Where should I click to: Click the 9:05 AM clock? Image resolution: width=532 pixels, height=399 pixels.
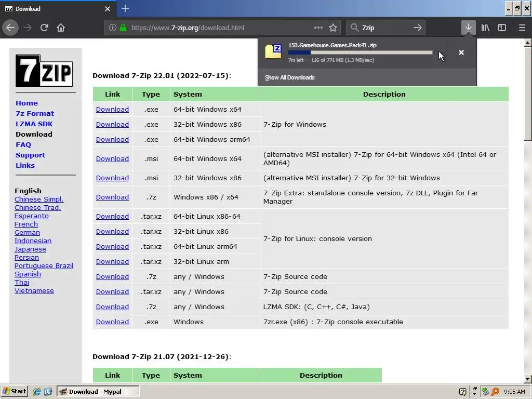tap(514, 392)
